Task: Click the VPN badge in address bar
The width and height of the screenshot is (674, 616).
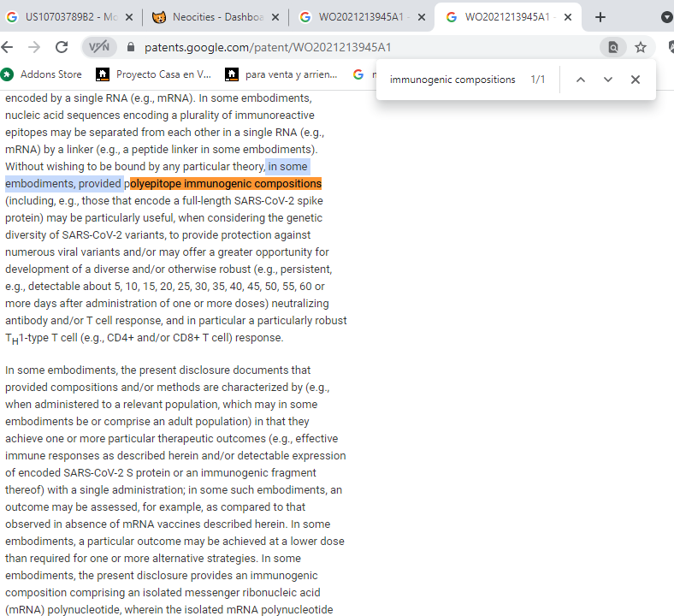Action: pos(99,47)
